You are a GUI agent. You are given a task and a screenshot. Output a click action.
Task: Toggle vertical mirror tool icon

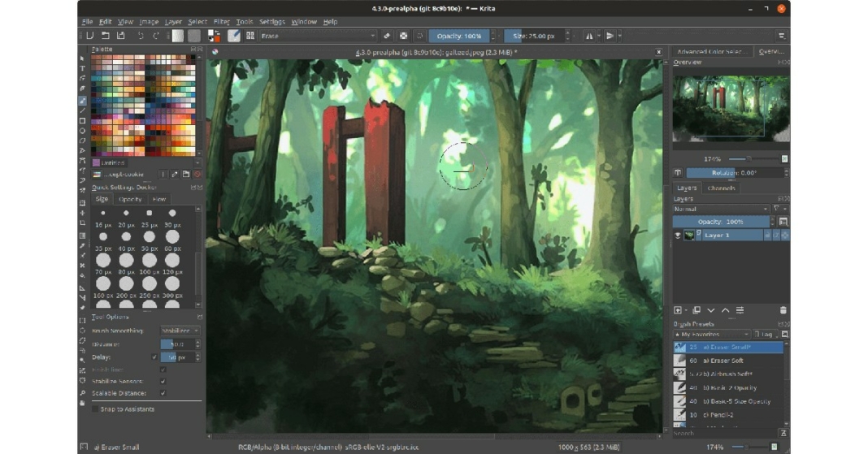[x=610, y=36]
